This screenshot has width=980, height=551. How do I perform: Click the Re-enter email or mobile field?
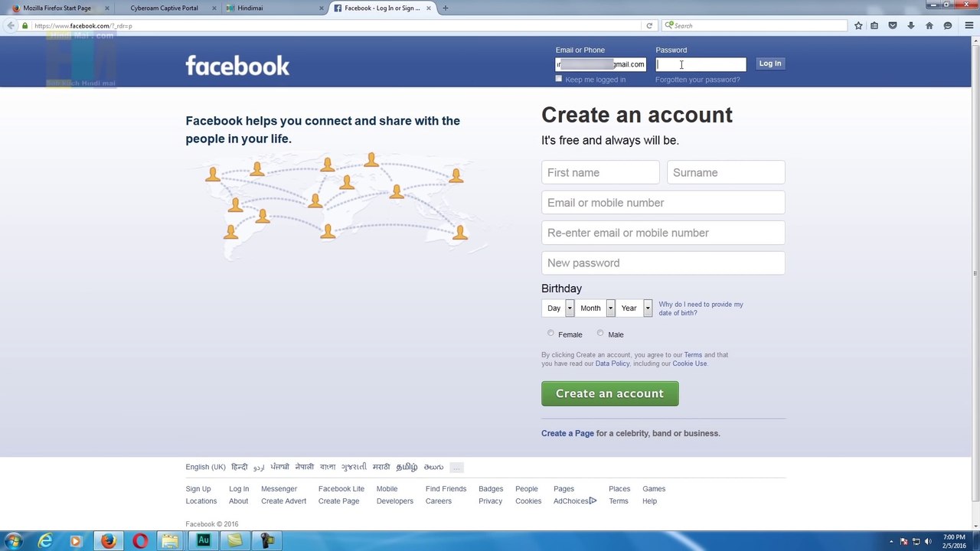pos(663,233)
